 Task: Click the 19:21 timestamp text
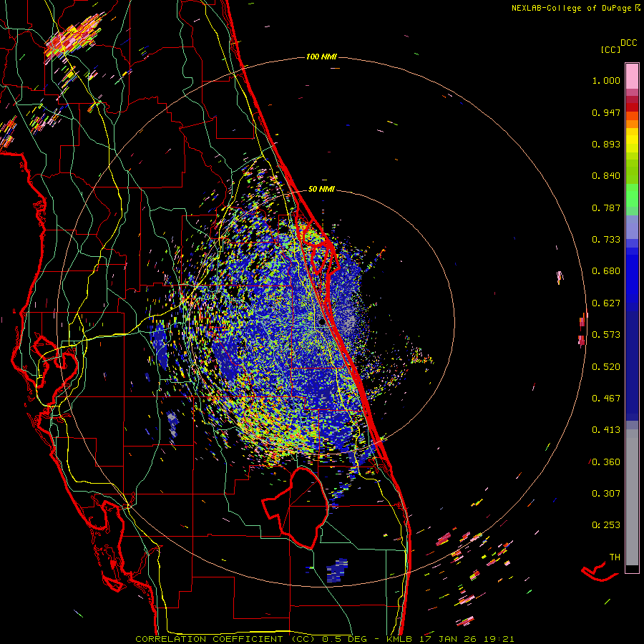coord(499,639)
